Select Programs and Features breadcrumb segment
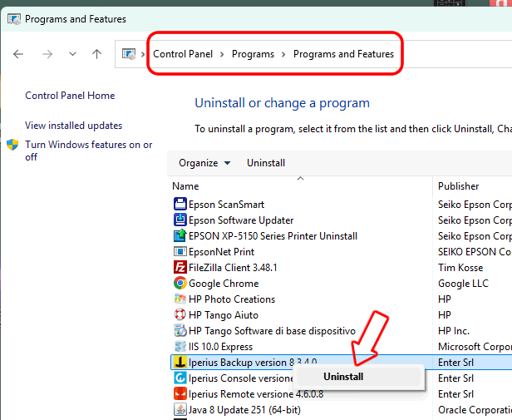This screenshot has height=420, width=512. point(343,54)
